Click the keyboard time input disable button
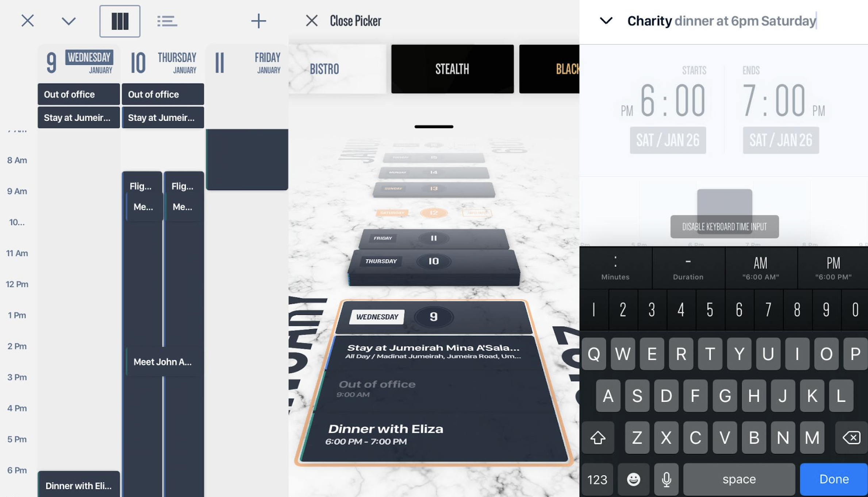868x497 pixels. point(724,226)
